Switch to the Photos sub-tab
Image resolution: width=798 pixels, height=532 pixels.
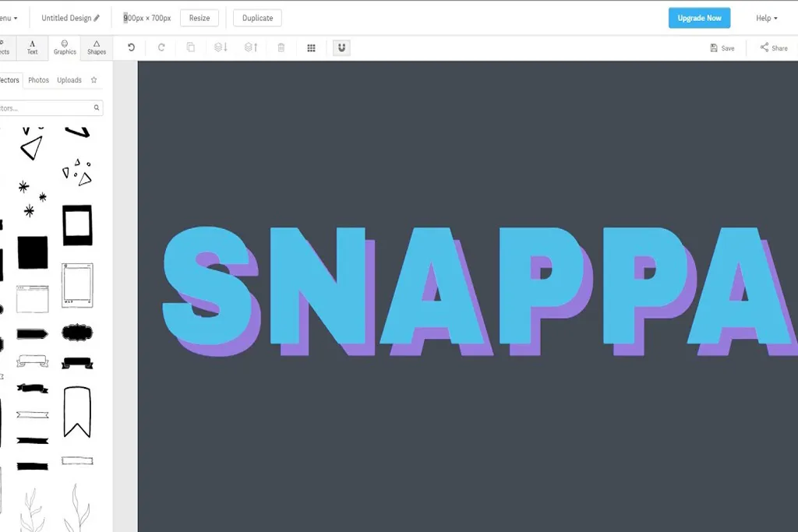[39, 80]
